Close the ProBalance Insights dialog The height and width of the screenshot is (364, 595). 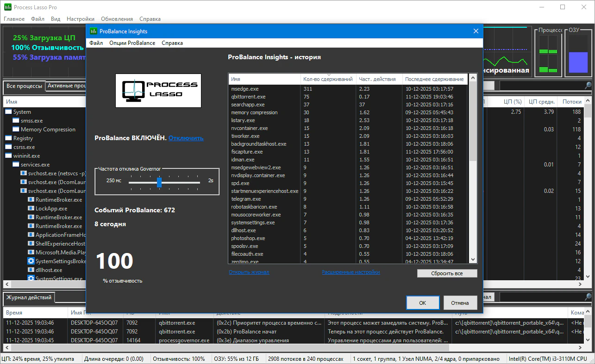475,31
